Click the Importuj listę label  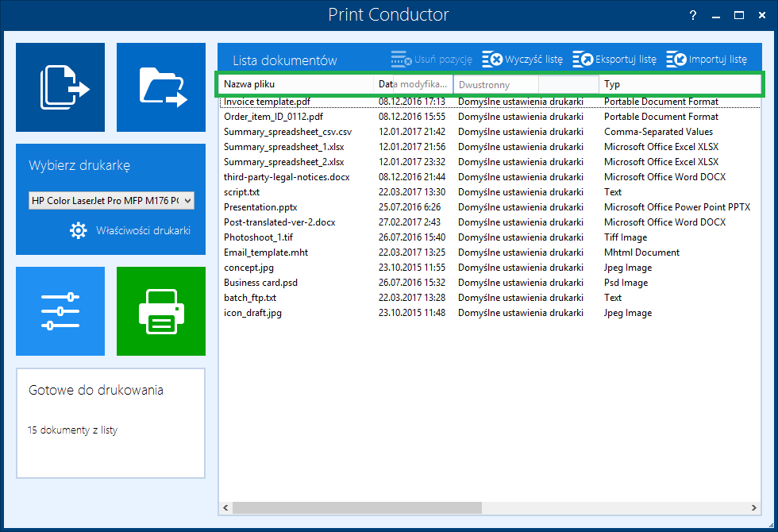[718, 60]
